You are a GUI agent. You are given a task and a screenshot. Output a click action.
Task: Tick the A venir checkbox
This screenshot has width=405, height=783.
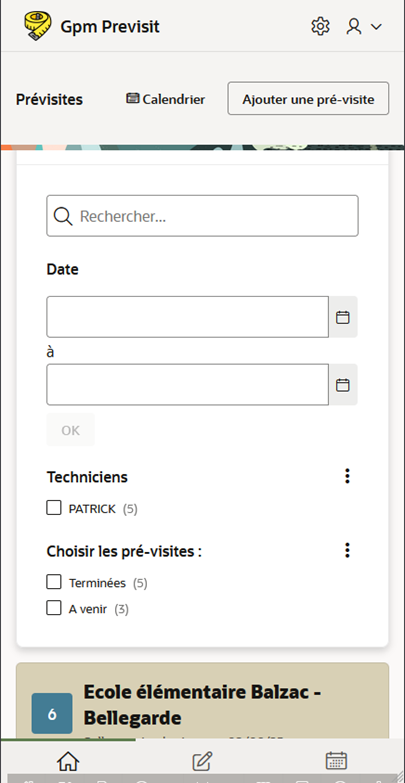tap(54, 608)
